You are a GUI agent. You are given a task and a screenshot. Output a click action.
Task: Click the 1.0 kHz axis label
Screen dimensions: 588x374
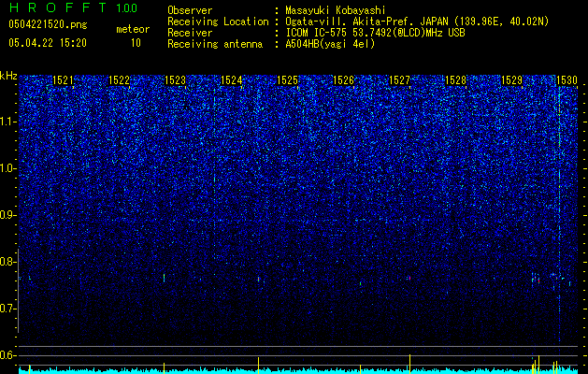[8, 168]
